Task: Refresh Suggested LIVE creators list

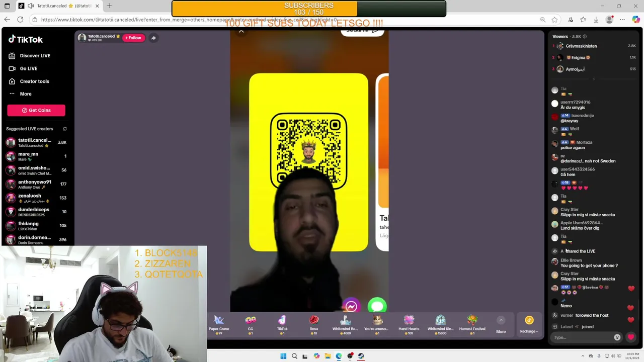Action: [x=64, y=129]
